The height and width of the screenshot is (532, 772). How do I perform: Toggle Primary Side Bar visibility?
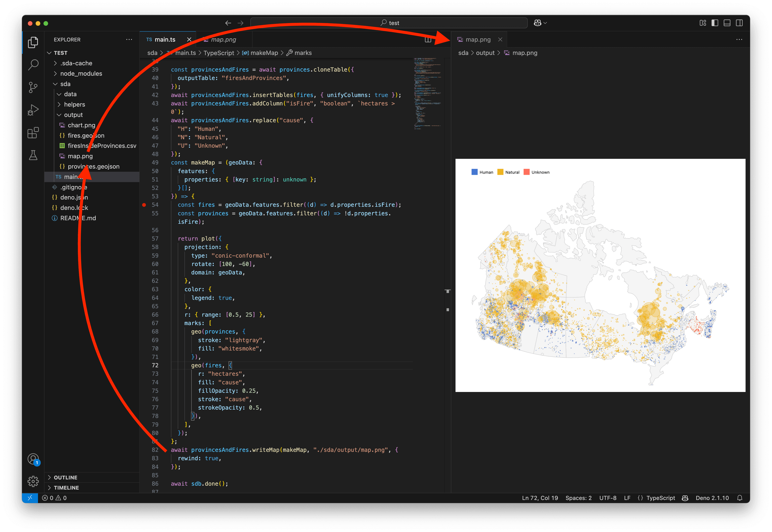click(715, 23)
